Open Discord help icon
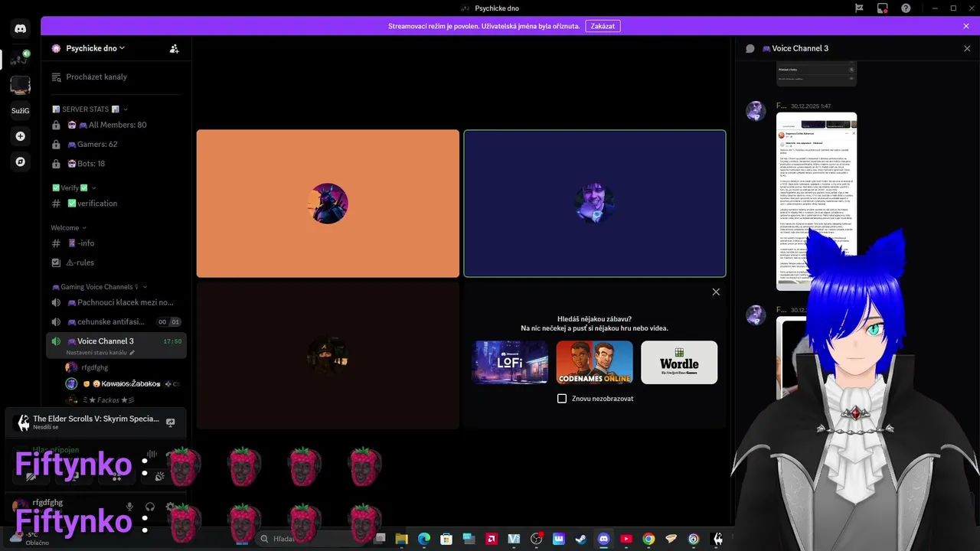Image resolution: width=980 pixels, height=551 pixels. click(x=906, y=8)
